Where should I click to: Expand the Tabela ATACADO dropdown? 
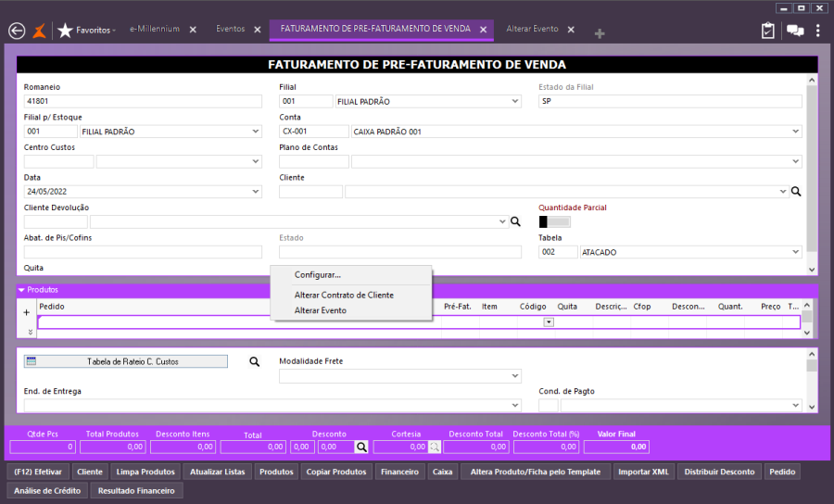tap(796, 252)
